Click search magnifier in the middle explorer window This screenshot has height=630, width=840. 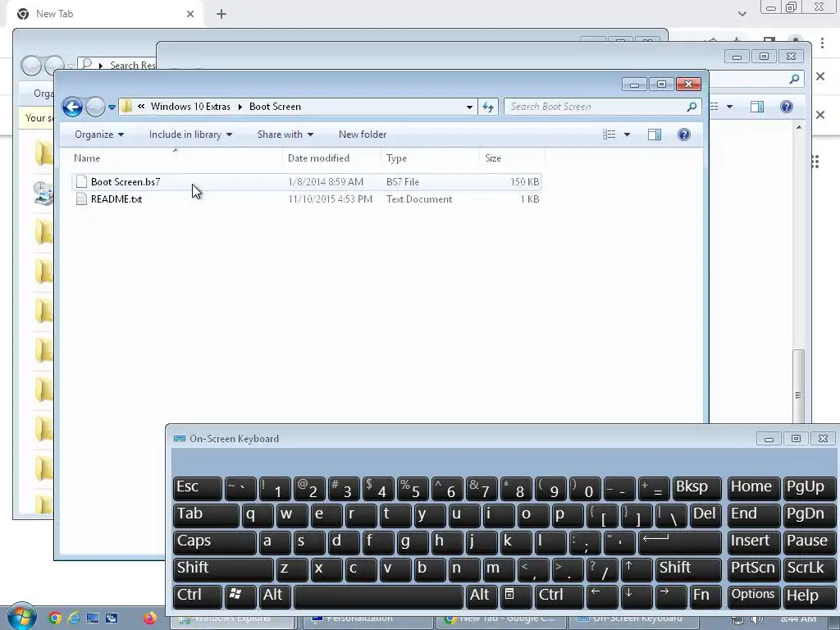pos(794,80)
